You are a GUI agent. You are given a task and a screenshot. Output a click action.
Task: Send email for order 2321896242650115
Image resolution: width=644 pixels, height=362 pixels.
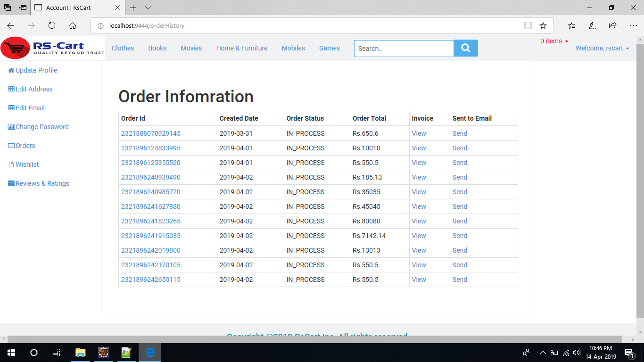(x=460, y=280)
